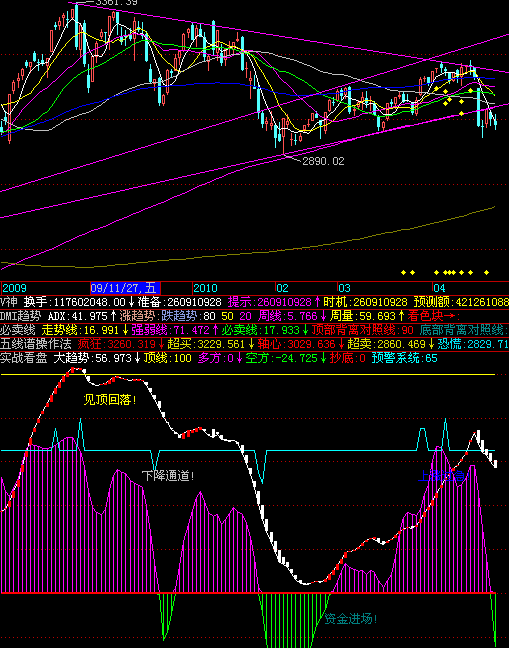
Task: Click the red 看色块 label
Action: (434, 317)
